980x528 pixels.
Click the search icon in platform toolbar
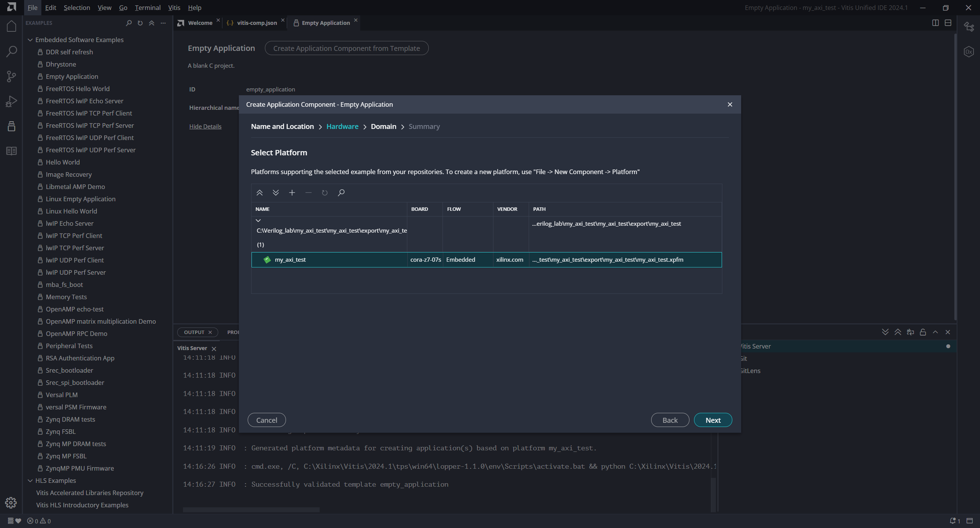click(341, 193)
